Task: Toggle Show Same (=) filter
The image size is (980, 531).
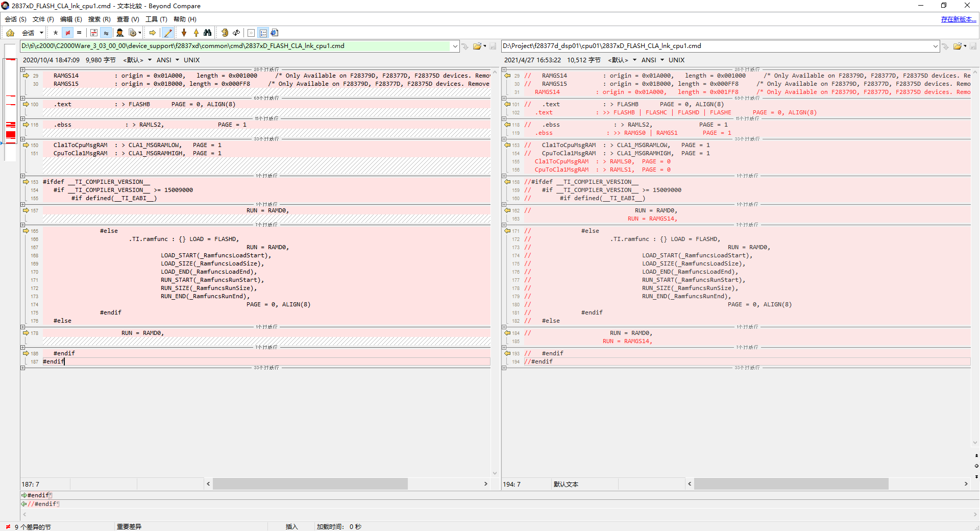Action: (x=79, y=33)
